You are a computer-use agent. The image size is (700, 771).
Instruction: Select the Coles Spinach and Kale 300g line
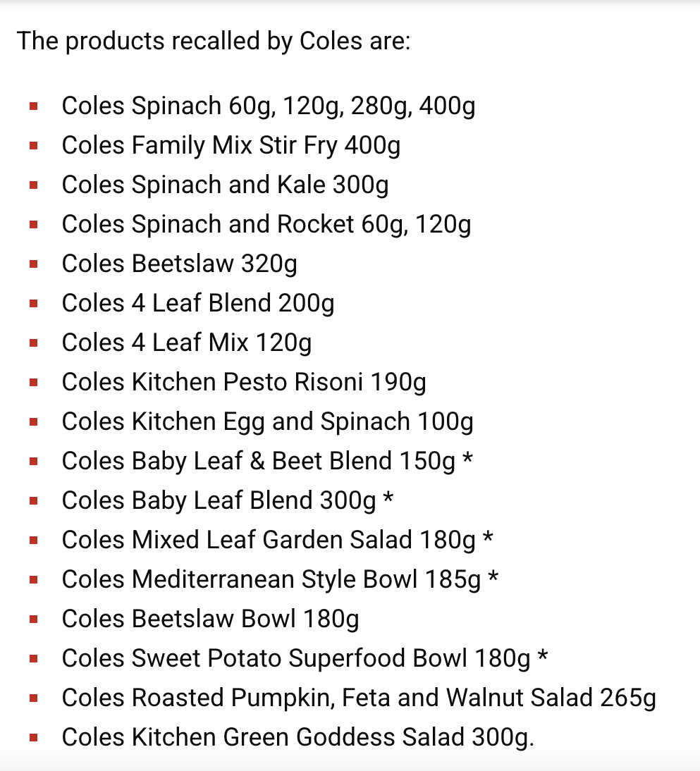coord(226,185)
